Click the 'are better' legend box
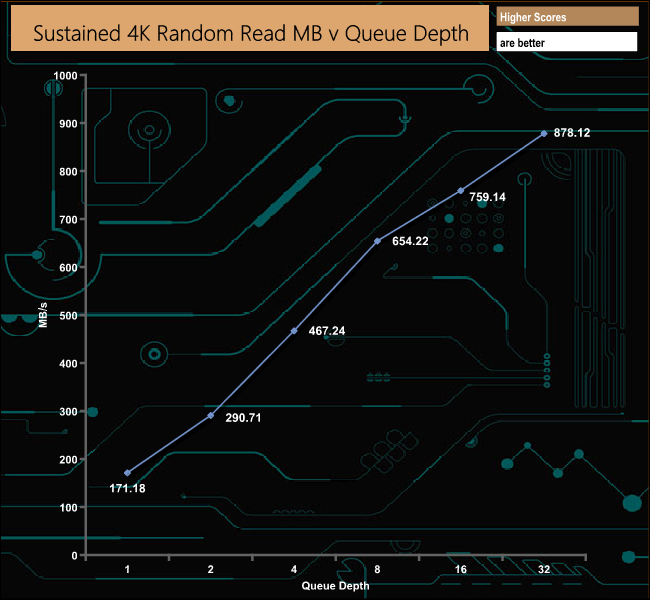The width and height of the screenshot is (650, 600). pos(567,42)
